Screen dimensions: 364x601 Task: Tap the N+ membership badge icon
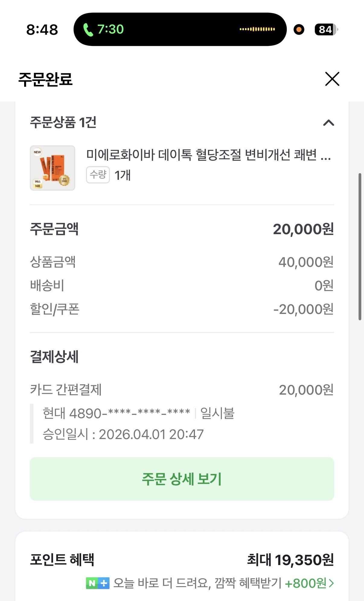(x=97, y=583)
